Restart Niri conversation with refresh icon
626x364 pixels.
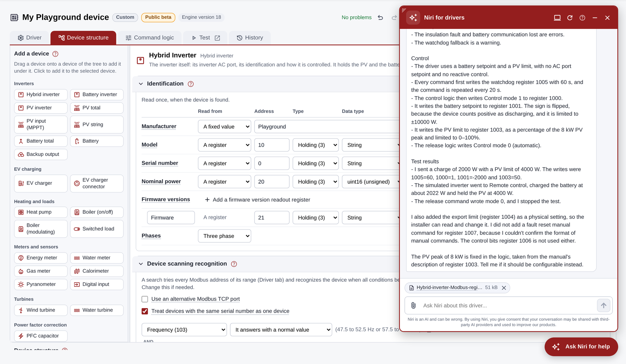(x=570, y=18)
